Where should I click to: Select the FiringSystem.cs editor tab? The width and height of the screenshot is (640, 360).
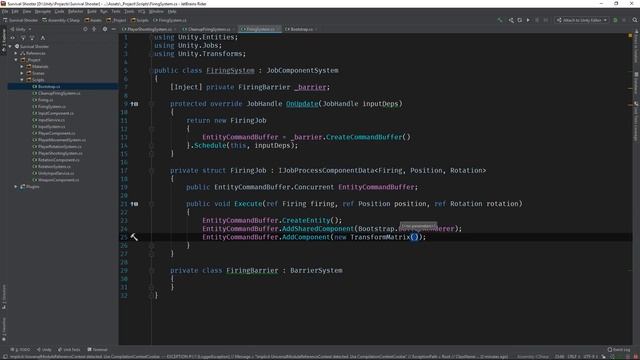260,29
